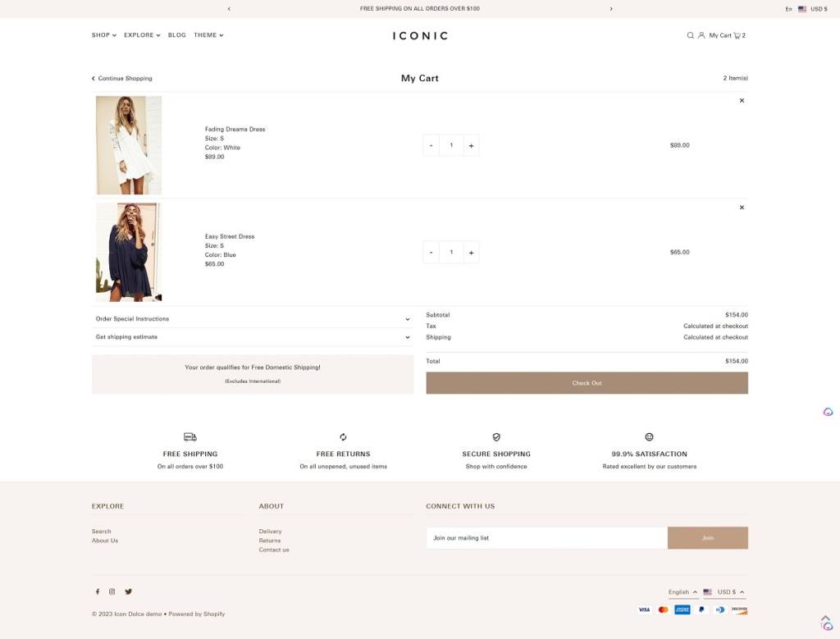Open the Instagram icon in footer
Screen dimensions: 840x639
(x=112, y=591)
